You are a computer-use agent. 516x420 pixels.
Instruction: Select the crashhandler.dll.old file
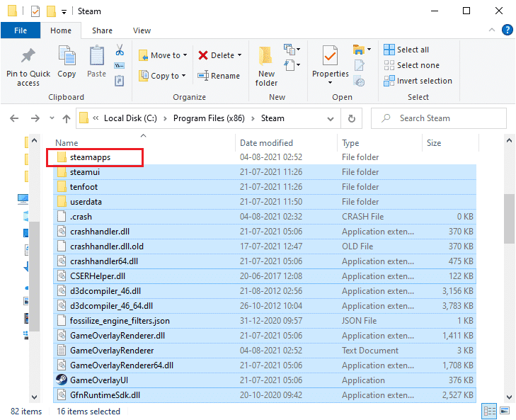pos(265,246)
